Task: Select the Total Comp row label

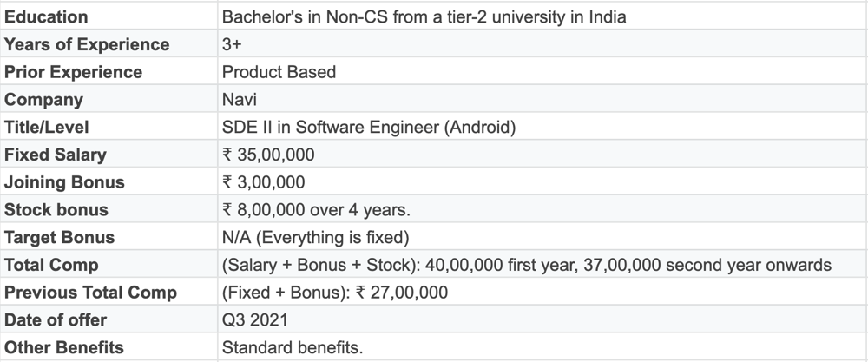Action: 51,265
